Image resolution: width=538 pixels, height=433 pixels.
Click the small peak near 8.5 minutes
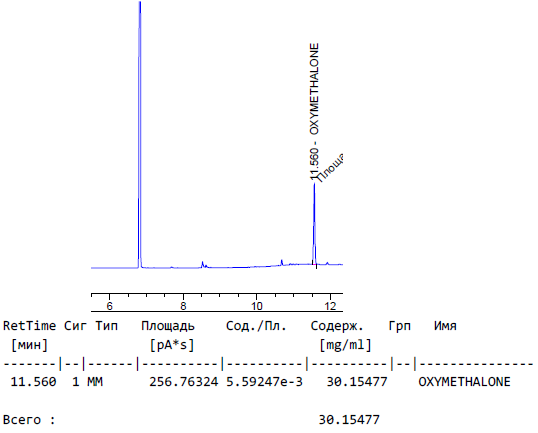[x=202, y=264]
